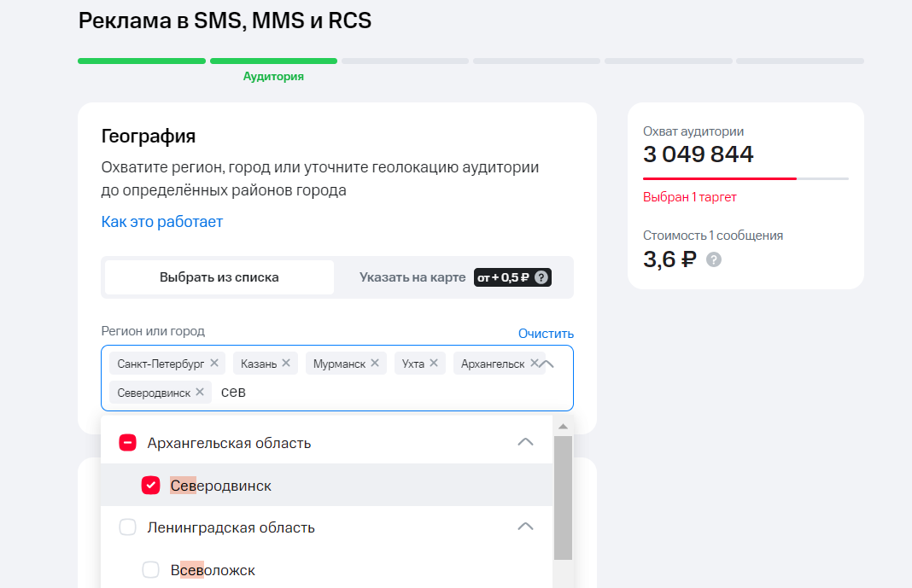Click the question mark in map price badge

541,277
